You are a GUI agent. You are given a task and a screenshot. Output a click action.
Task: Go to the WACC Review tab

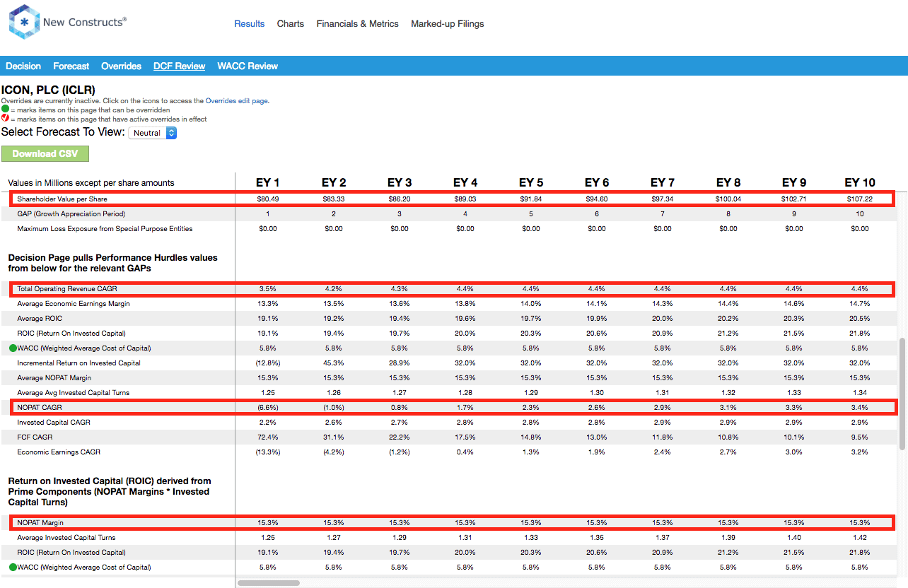pos(248,66)
